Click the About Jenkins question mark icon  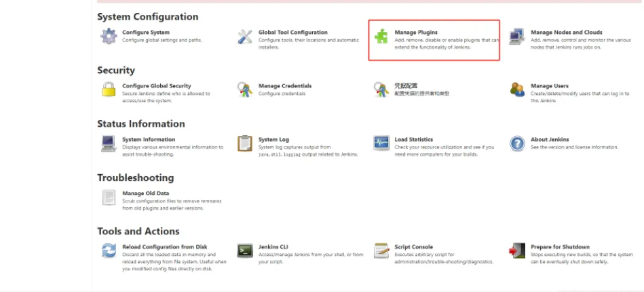pyautogui.click(x=517, y=143)
